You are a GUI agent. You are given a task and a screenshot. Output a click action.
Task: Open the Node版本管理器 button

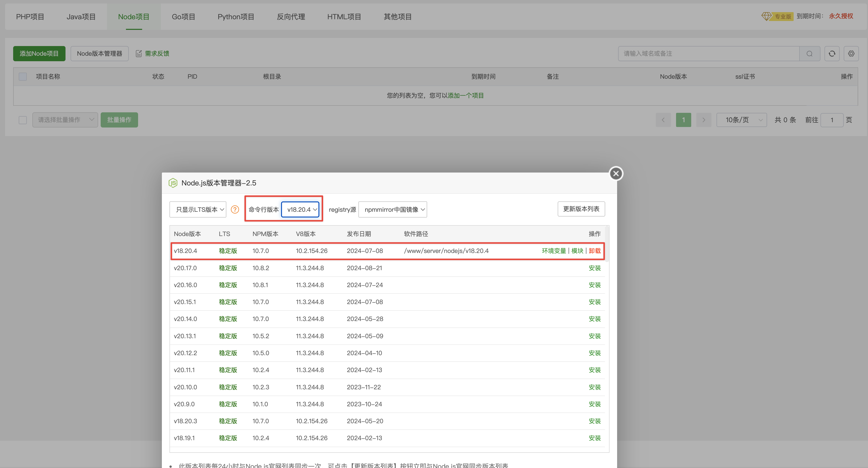(99, 54)
